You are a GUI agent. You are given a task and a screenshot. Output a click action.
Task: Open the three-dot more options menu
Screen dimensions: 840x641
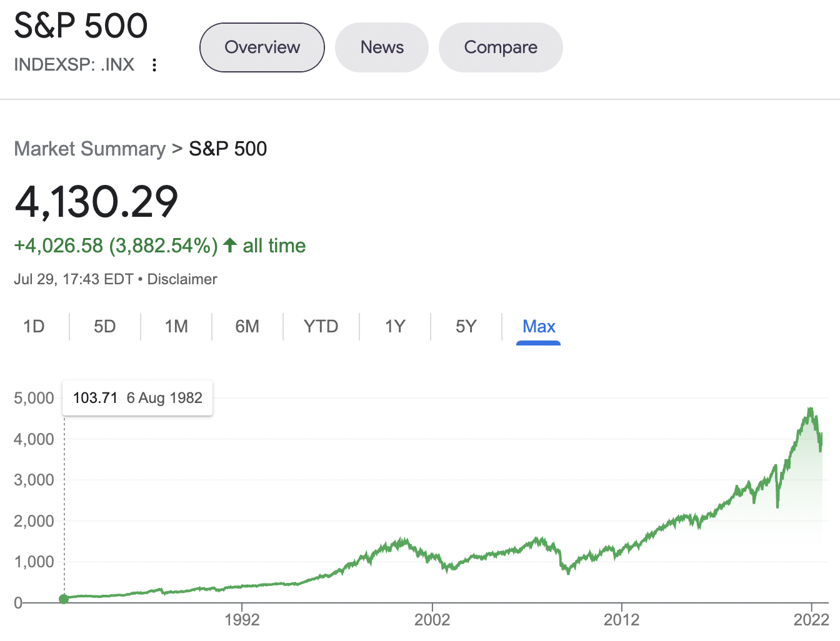154,65
